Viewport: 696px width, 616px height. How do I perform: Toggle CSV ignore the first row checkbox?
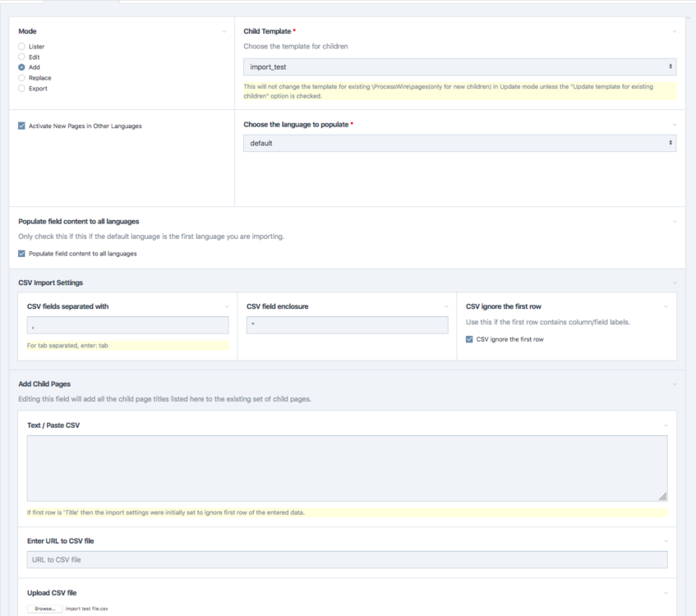coord(469,339)
